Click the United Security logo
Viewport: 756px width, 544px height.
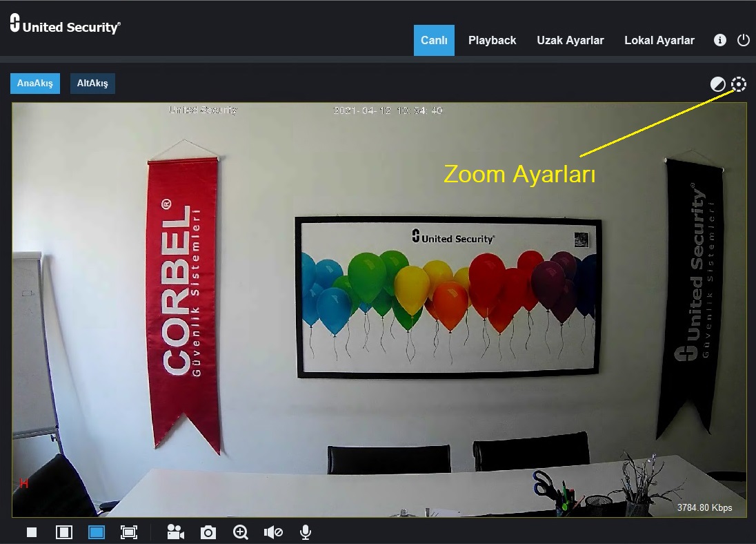tap(66, 26)
